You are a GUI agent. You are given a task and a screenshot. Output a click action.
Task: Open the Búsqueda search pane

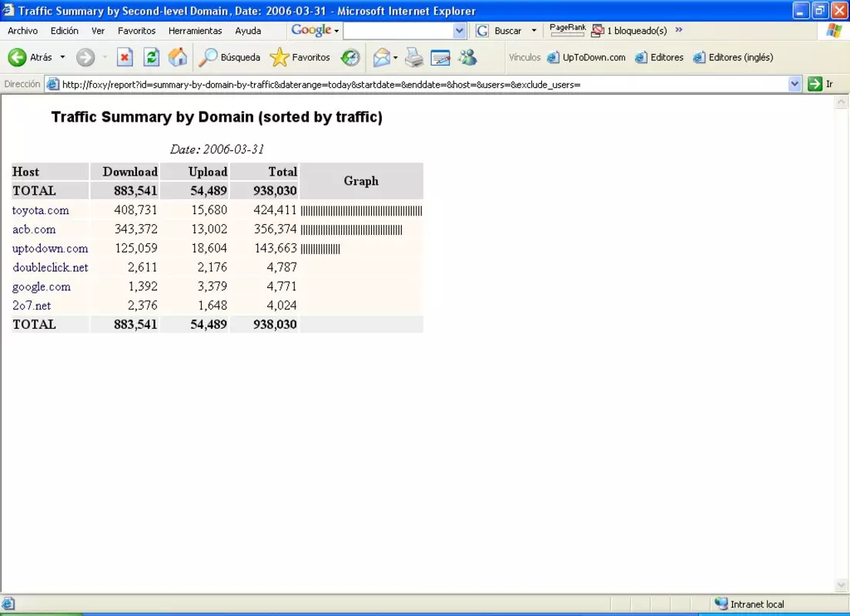[x=229, y=57]
